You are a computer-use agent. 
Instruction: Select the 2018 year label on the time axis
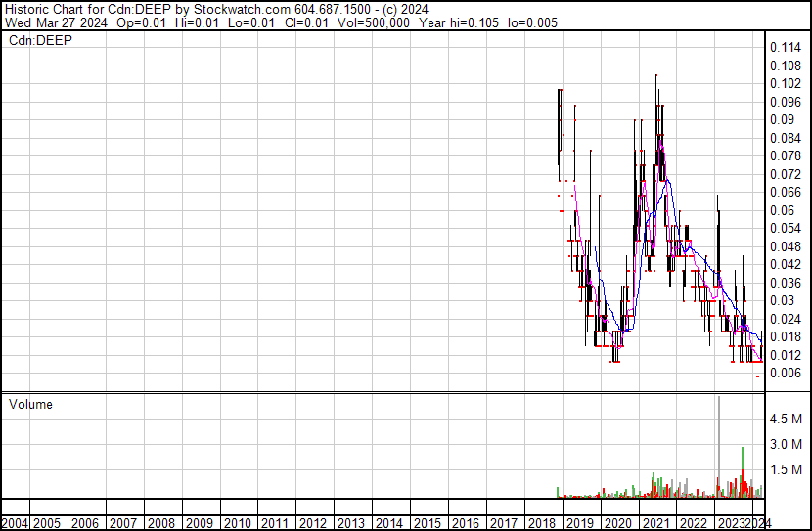(x=542, y=523)
